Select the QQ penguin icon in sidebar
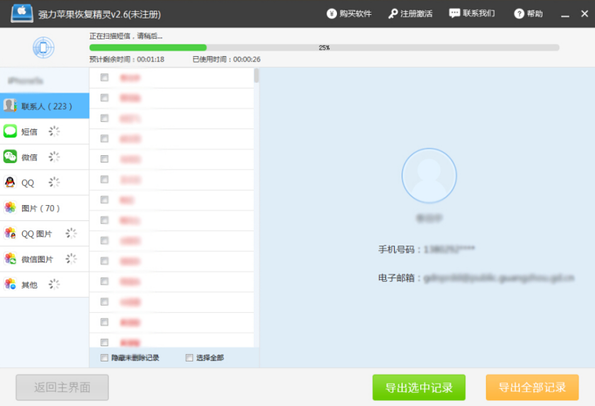Image resolution: width=595 pixels, height=406 pixels. pos(10,183)
